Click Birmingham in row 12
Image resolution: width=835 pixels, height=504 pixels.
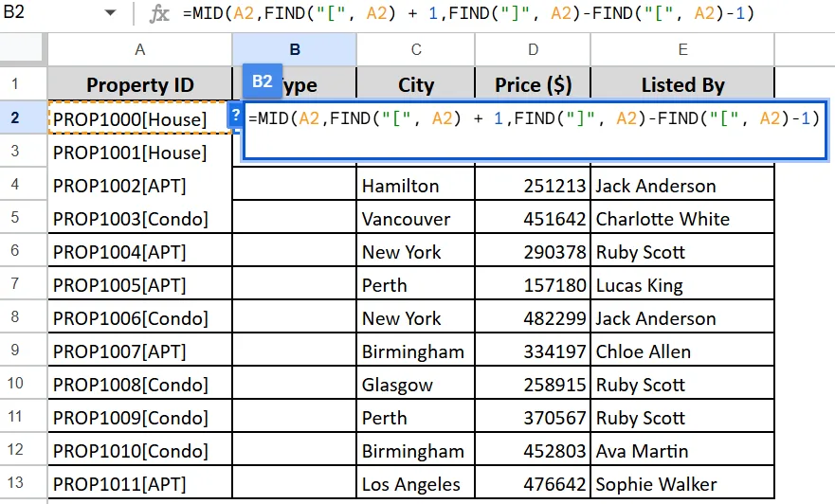pyautogui.click(x=416, y=450)
